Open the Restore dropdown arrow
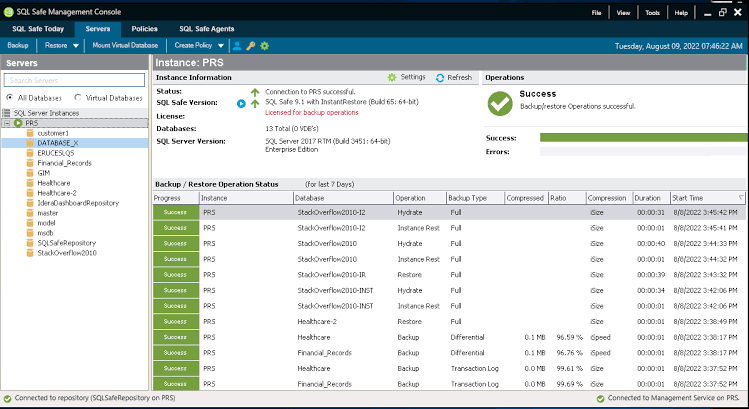The width and height of the screenshot is (749, 409). pyautogui.click(x=75, y=46)
